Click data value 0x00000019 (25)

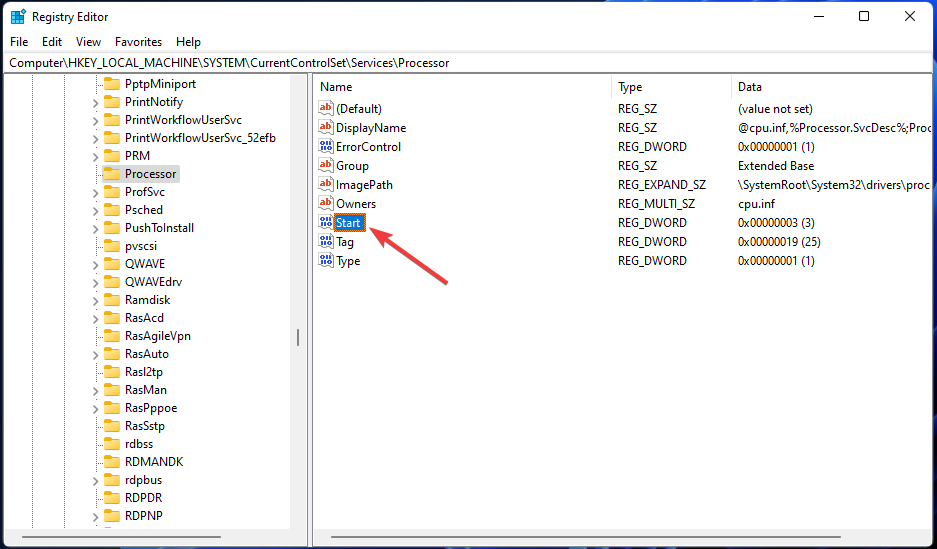[x=779, y=242]
